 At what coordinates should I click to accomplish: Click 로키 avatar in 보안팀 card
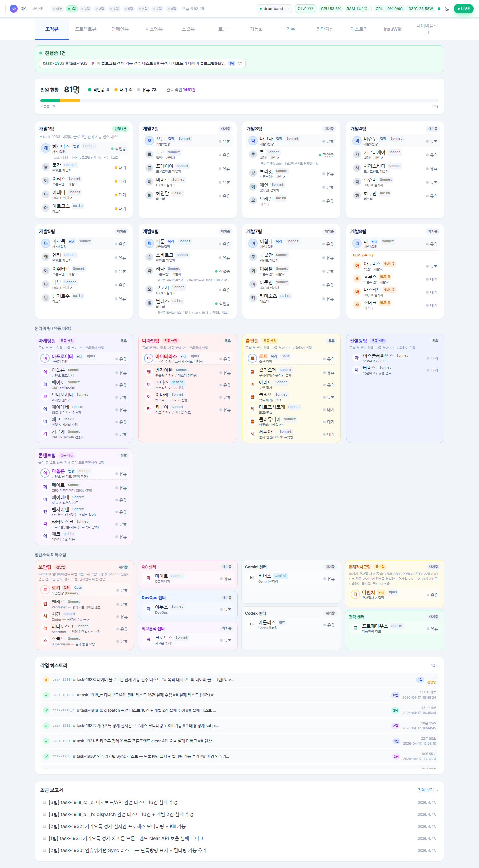45,590
